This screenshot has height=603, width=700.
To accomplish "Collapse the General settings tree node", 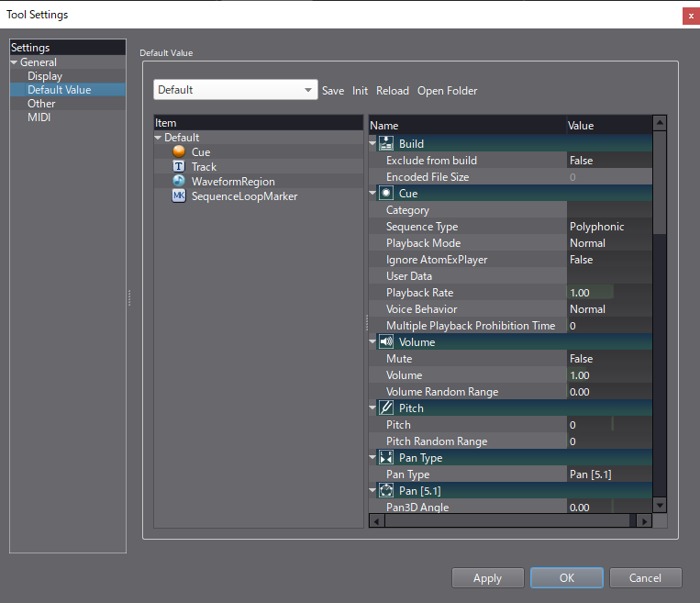I will tap(15, 62).
